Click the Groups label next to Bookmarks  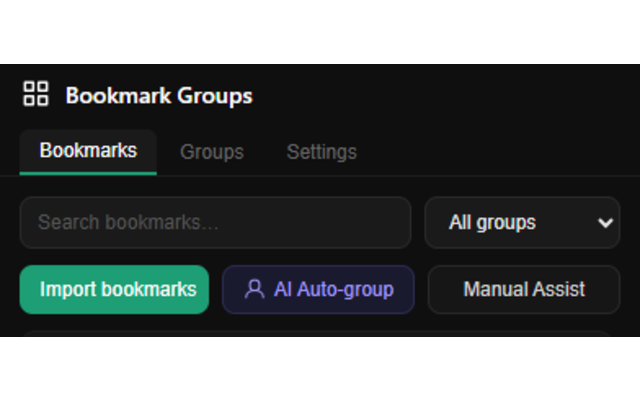tap(212, 152)
